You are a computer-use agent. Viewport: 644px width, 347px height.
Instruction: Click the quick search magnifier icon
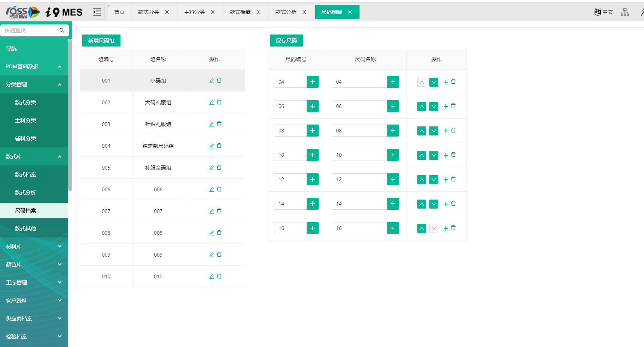62,30
